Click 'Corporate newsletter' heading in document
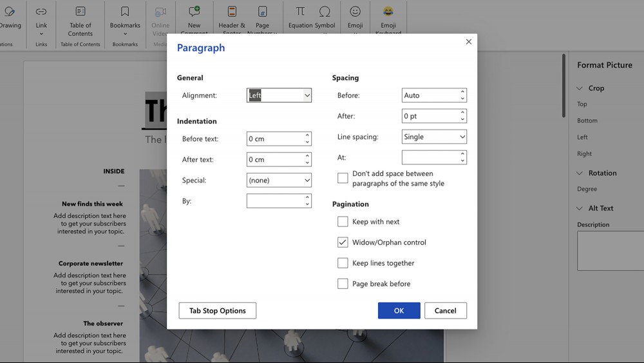 pos(91,264)
